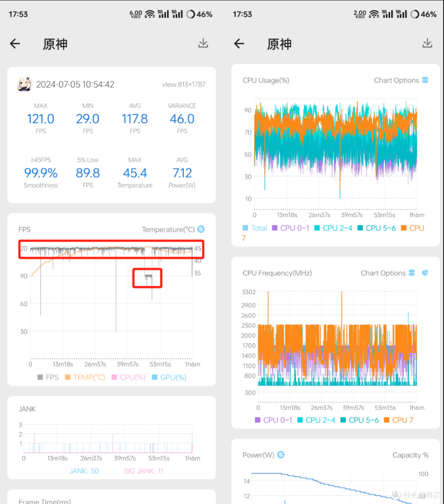Toggle CPU 2~4 in the CPU Frequency legend

point(316,420)
